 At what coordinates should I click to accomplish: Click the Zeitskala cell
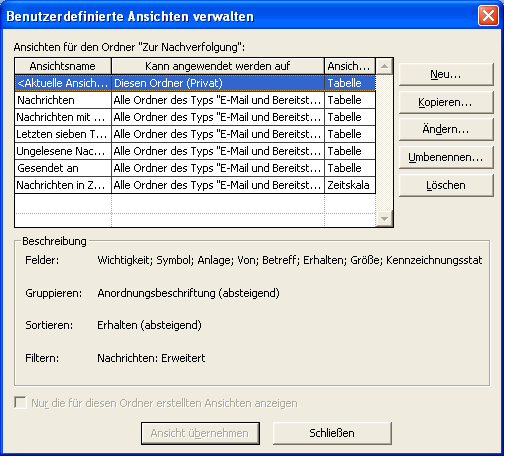click(350, 185)
